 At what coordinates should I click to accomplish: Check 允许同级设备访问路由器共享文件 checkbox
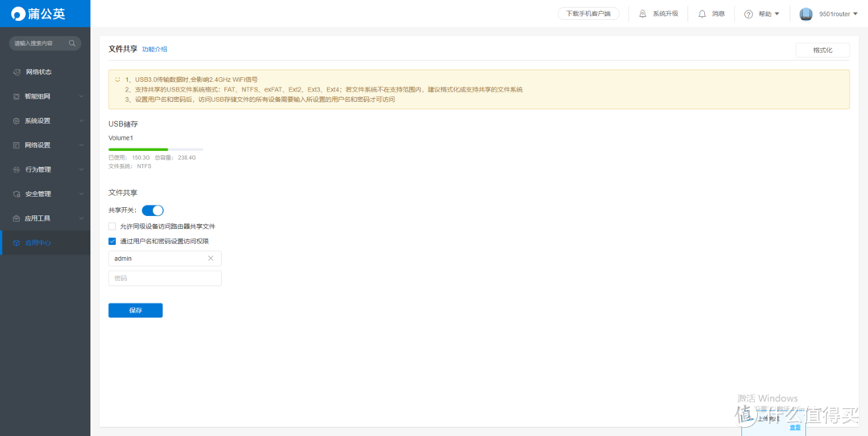tap(113, 226)
